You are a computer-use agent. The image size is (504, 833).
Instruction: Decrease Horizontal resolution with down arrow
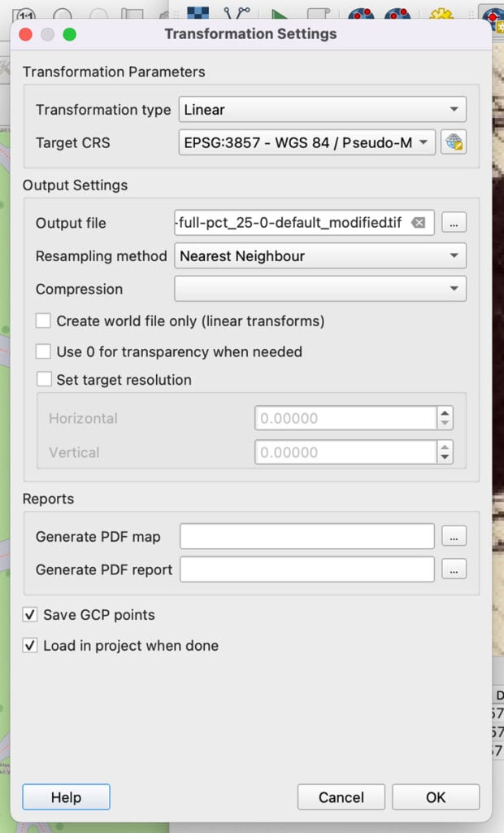coord(445,423)
